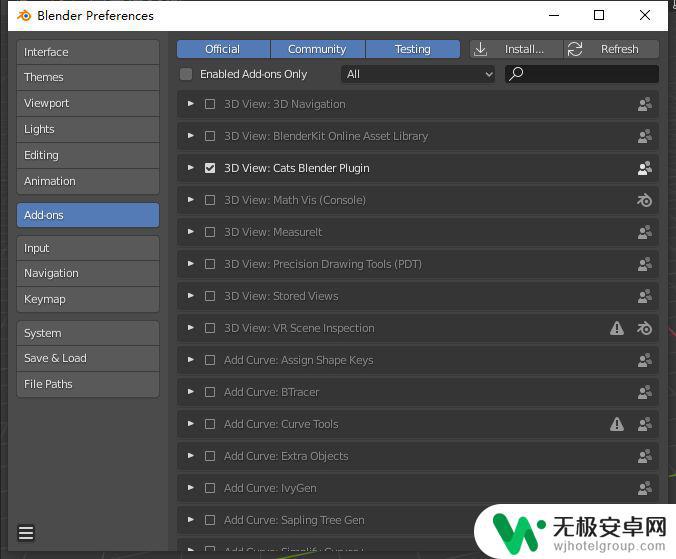The image size is (676, 559).
Task: Enable BlenderKit Online Asset Library checkbox
Action: (x=210, y=136)
